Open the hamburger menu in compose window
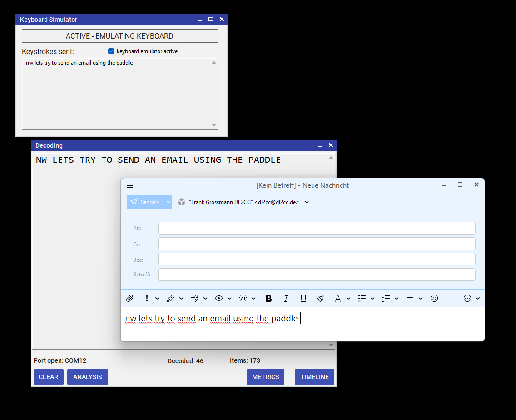The image size is (516, 420). pos(130,186)
